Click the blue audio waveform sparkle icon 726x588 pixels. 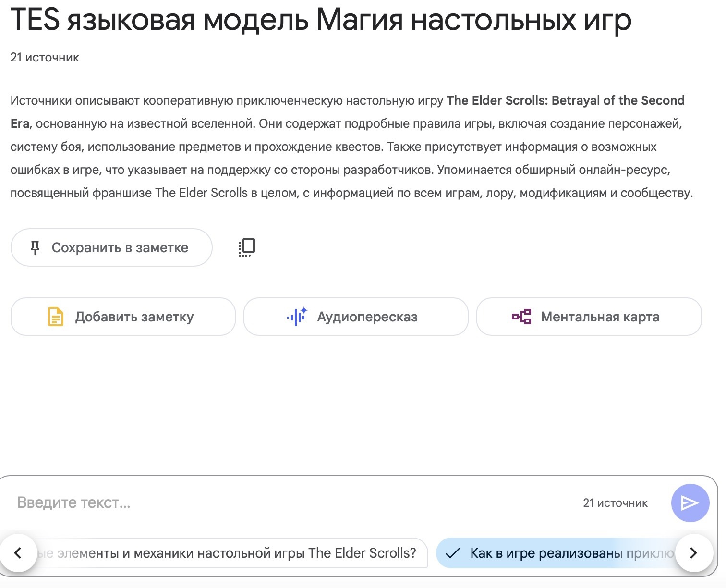[x=297, y=317]
